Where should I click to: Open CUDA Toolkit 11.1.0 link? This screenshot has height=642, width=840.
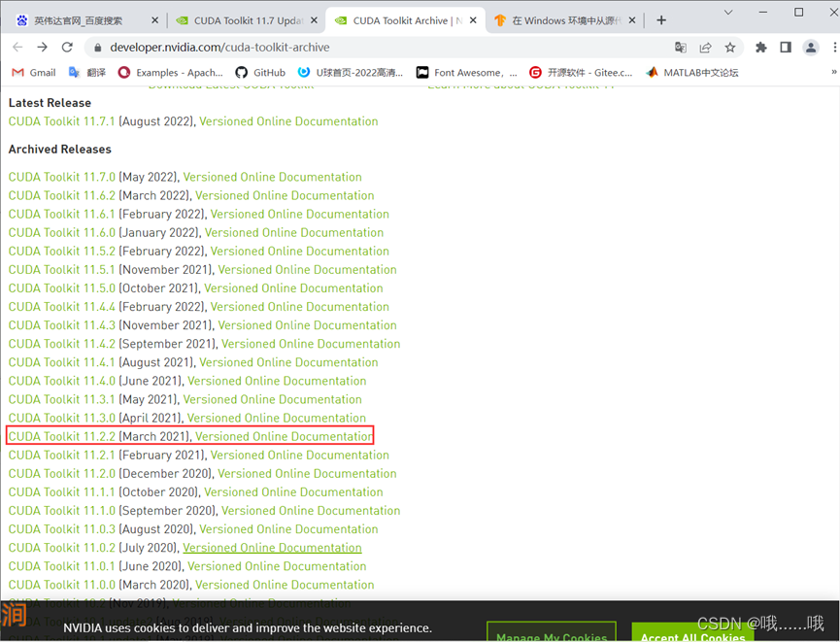[x=61, y=511]
